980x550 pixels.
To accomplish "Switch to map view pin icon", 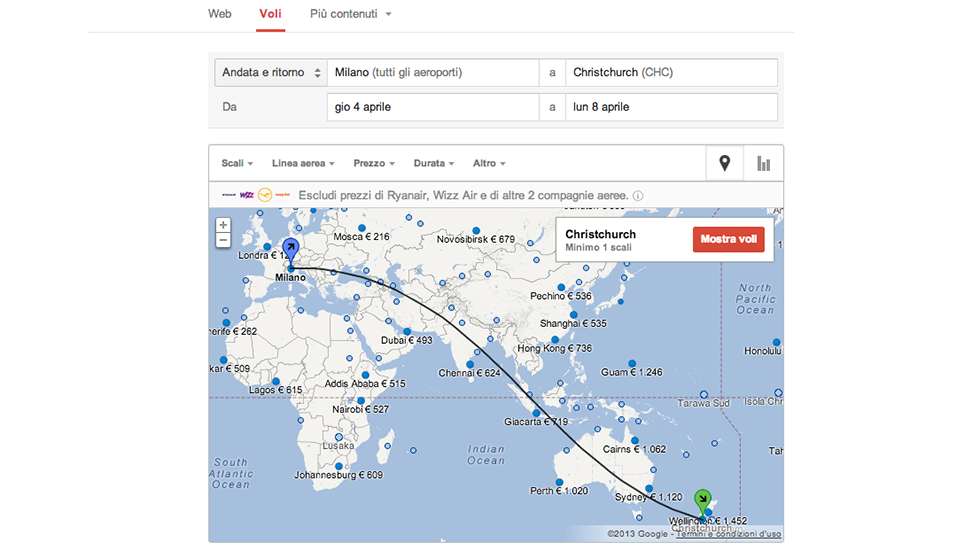I will point(725,163).
